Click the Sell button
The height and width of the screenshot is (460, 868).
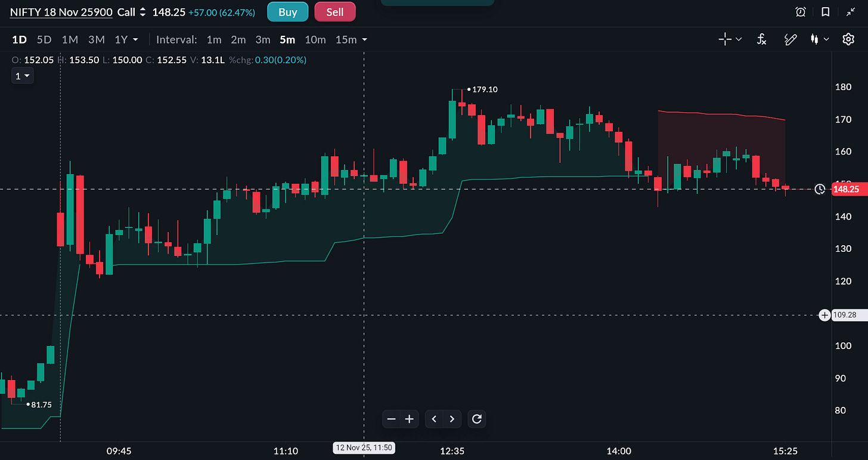point(335,12)
